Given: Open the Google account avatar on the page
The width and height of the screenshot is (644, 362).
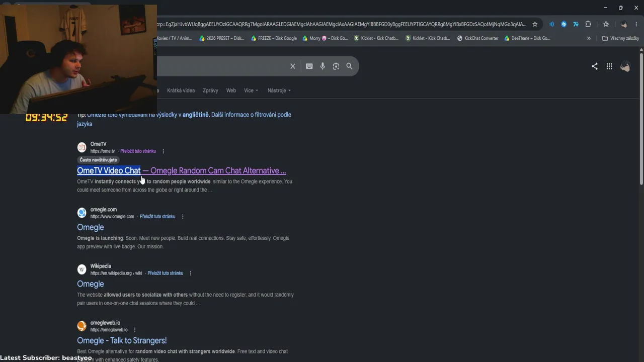Looking at the screenshot, I should point(625,66).
